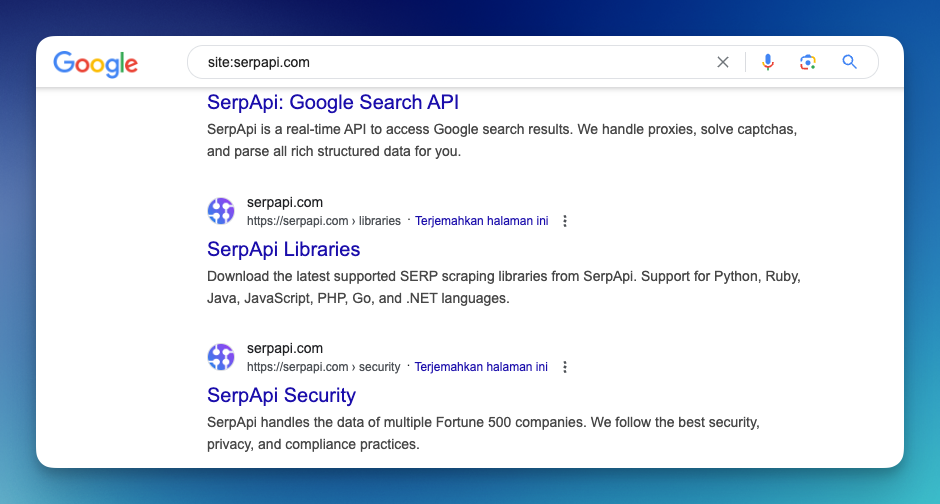Open the three-dot menu for libraries result
Screen dimensions: 940x504
565,221
